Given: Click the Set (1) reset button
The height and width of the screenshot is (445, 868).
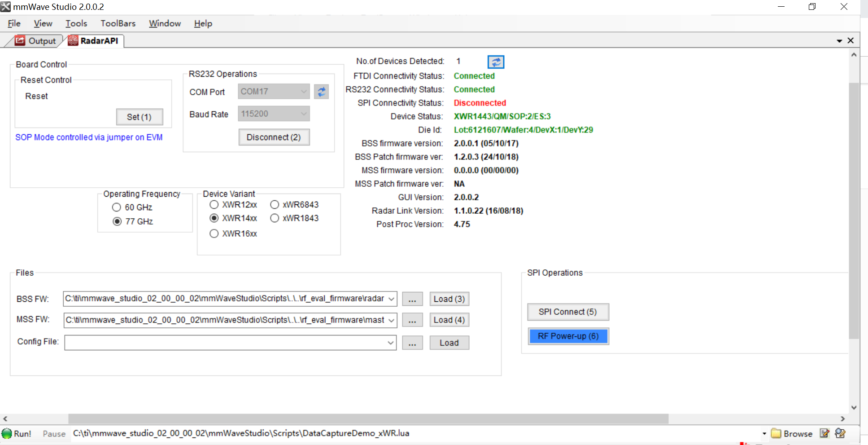Looking at the screenshot, I should (140, 117).
